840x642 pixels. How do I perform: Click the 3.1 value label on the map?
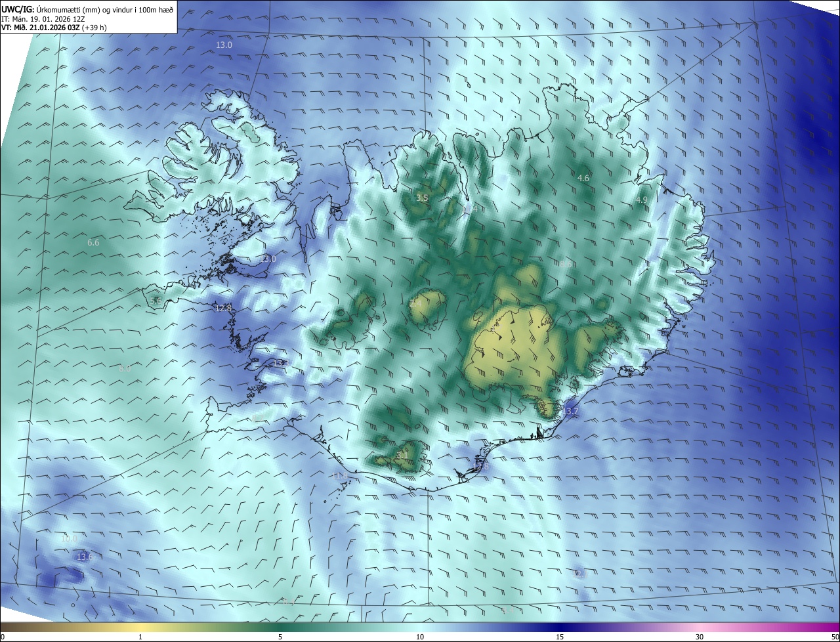pyautogui.click(x=402, y=454)
